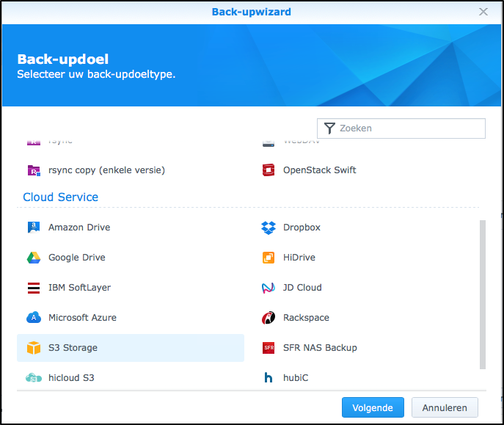
Task: Click the vertical scrollbar in the list
Action: pos(482,294)
